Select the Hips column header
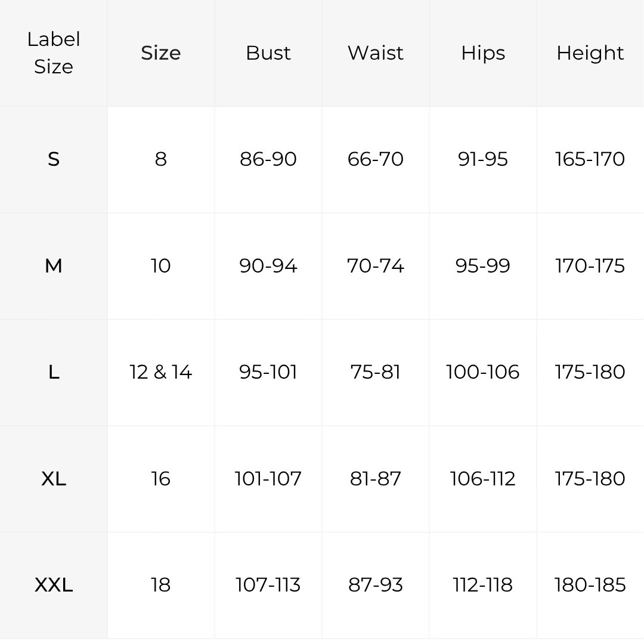 (483, 53)
